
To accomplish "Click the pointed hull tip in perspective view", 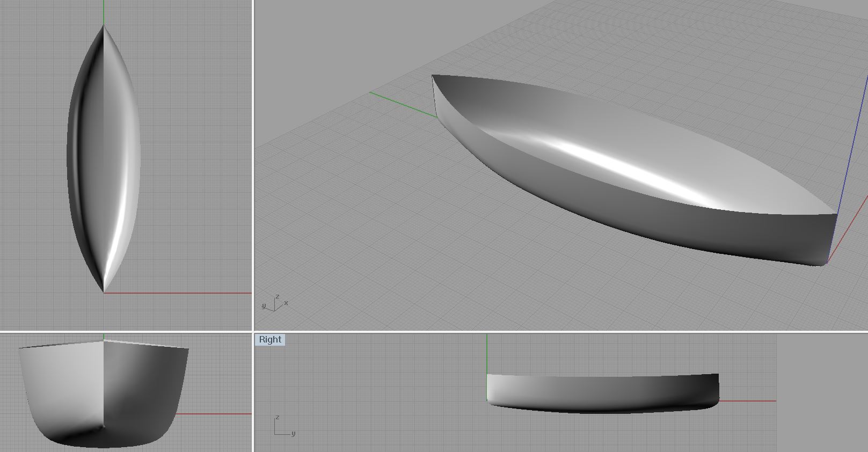I will click(x=433, y=76).
